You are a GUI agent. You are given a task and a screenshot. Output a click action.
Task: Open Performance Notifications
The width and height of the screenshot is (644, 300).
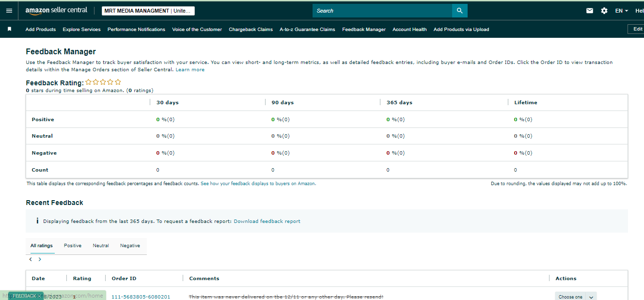tap(136, 30)
